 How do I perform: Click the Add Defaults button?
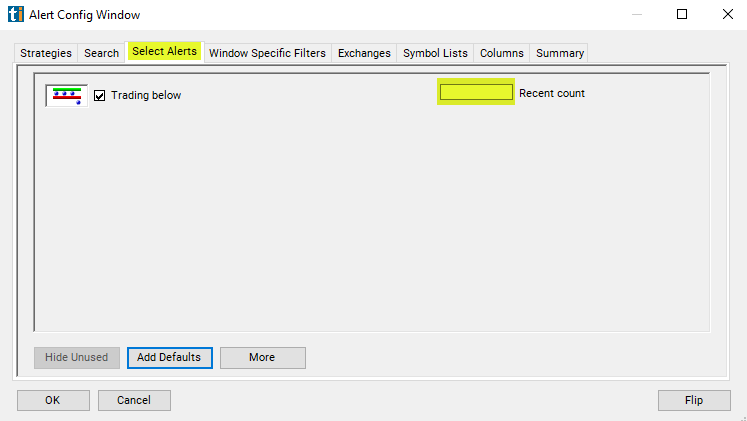click(x=170, y=358)
